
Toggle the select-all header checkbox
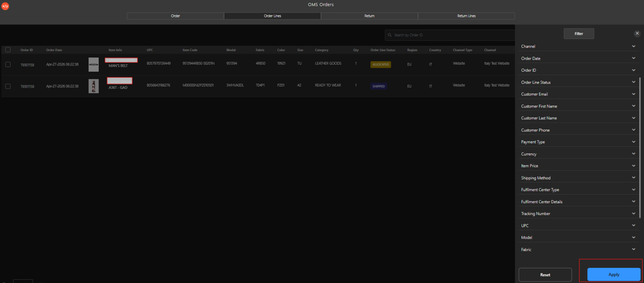pos(8,50)
